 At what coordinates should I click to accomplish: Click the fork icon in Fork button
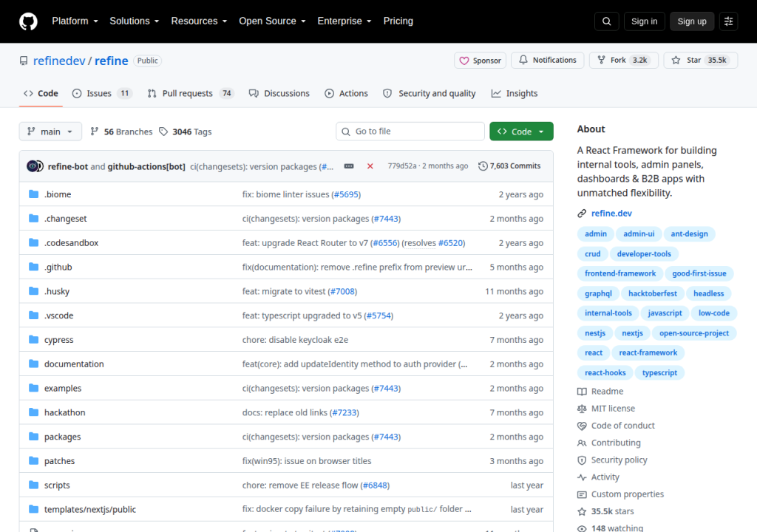pyautogui.click(x=601, y=60)
